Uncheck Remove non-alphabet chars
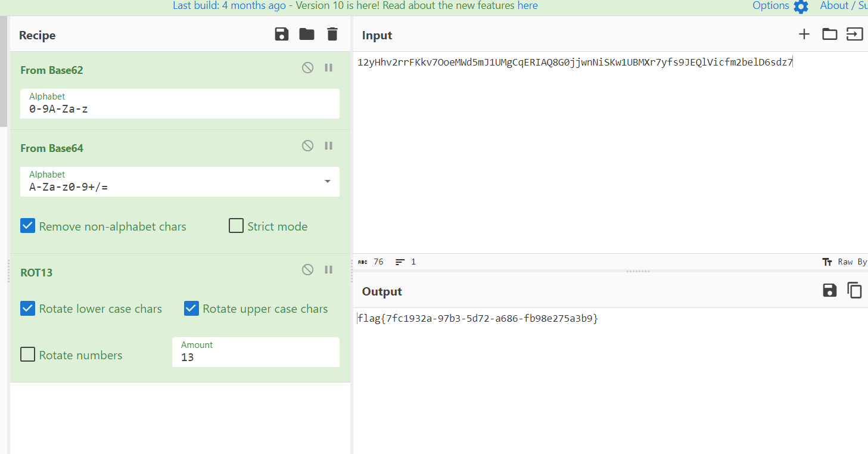The image size is (868, 454). click(28, 226)
